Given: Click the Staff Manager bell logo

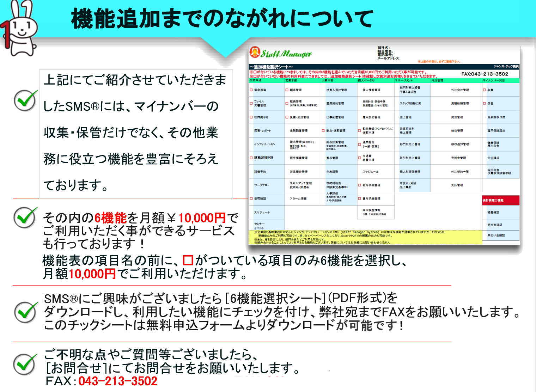Looking at the screenshot, I should (255, 52).
